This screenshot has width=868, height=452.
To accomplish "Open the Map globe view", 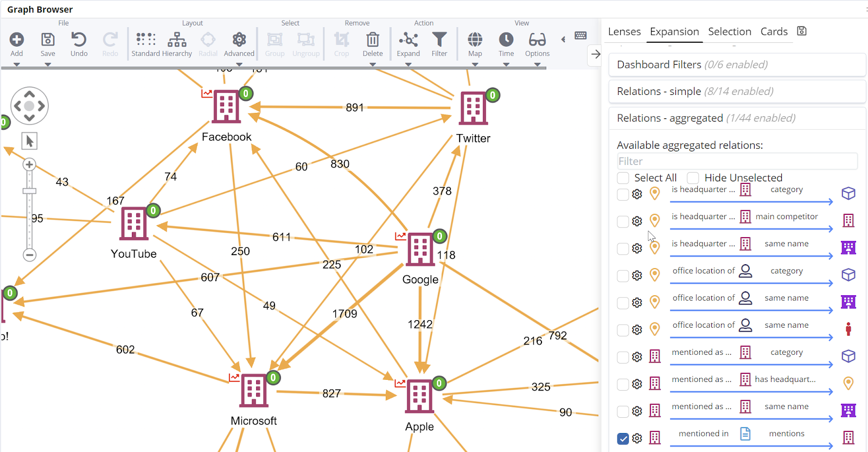I will pyautogui.click(x=475, y=40).
